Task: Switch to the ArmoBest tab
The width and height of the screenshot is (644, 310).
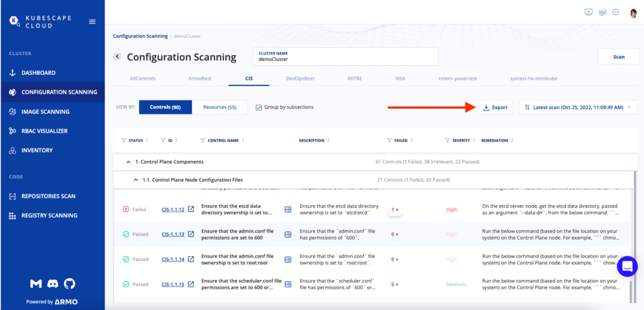Action: [x=200, y=79]
